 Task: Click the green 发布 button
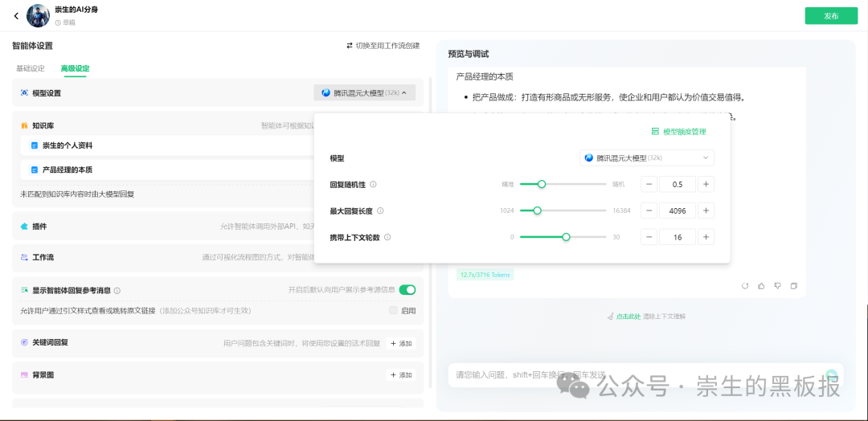(831, 16)
